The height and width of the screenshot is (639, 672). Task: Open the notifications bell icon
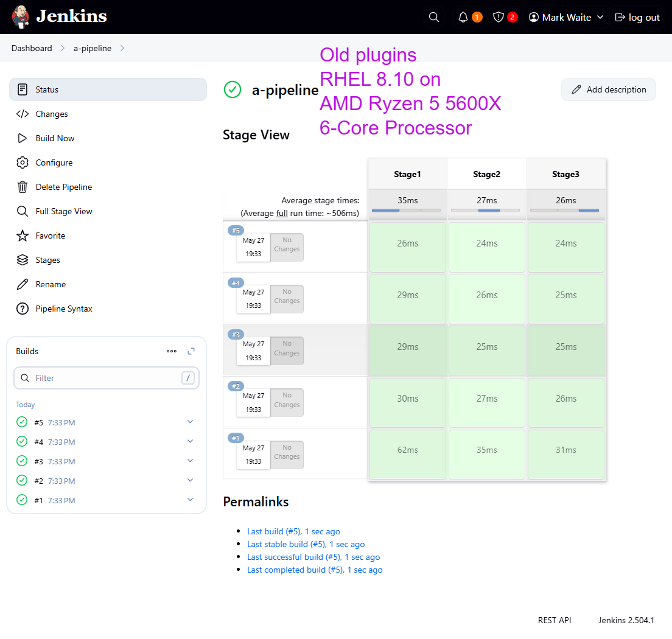pos(464,17)
